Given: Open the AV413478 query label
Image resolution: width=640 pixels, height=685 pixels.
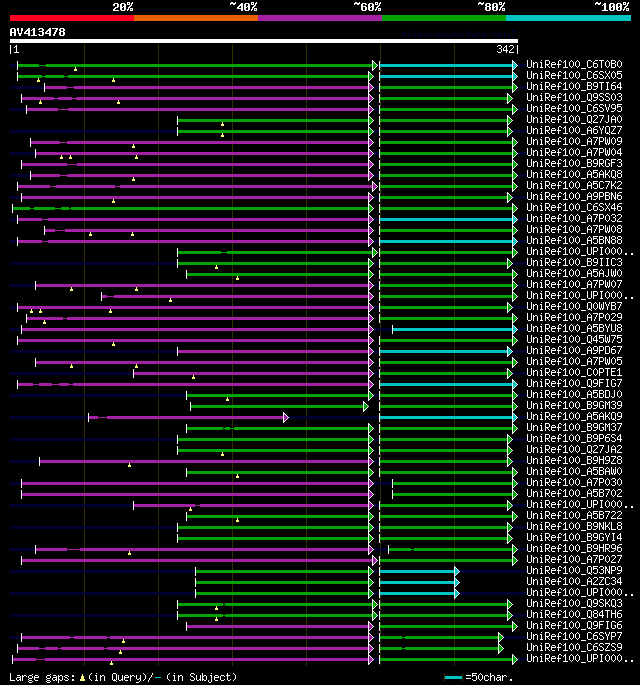Looking at the screenshot, I should (x=38, y=32).
